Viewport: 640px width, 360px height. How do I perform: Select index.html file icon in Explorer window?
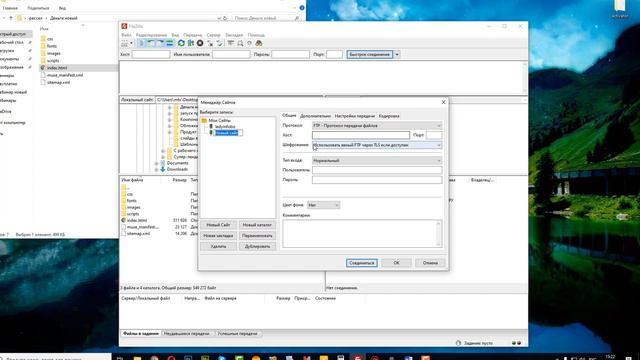pos(43,68)
